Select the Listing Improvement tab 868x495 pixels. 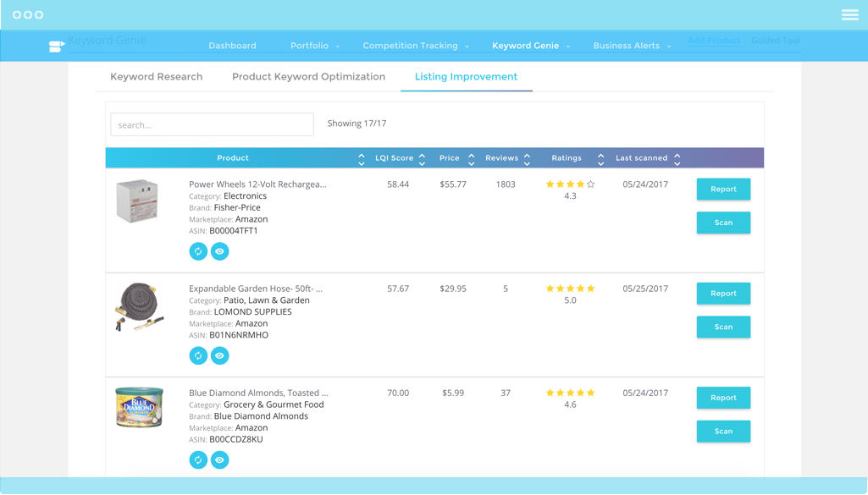click(466, 77)
